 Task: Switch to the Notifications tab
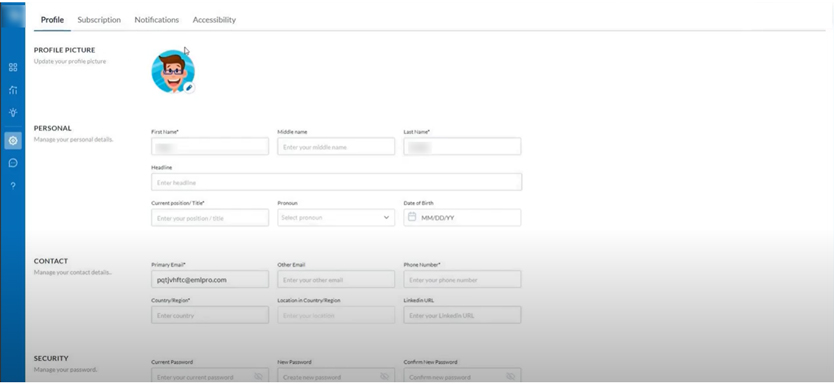[156, 20]
